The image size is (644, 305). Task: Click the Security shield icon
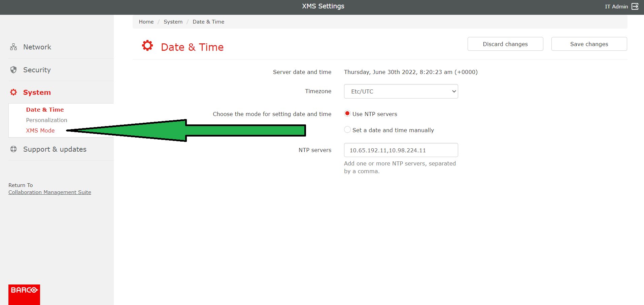pos(13,70)
